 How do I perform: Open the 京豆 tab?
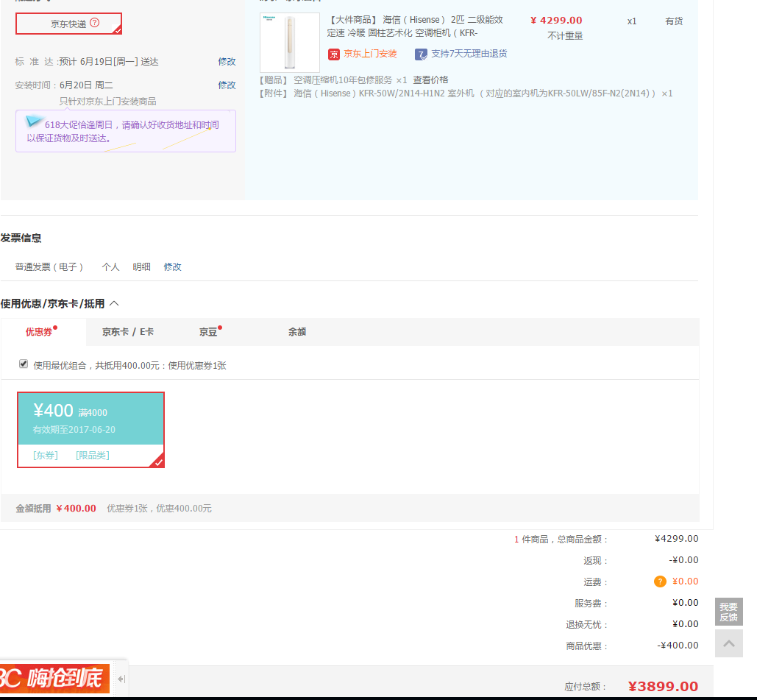208,332
